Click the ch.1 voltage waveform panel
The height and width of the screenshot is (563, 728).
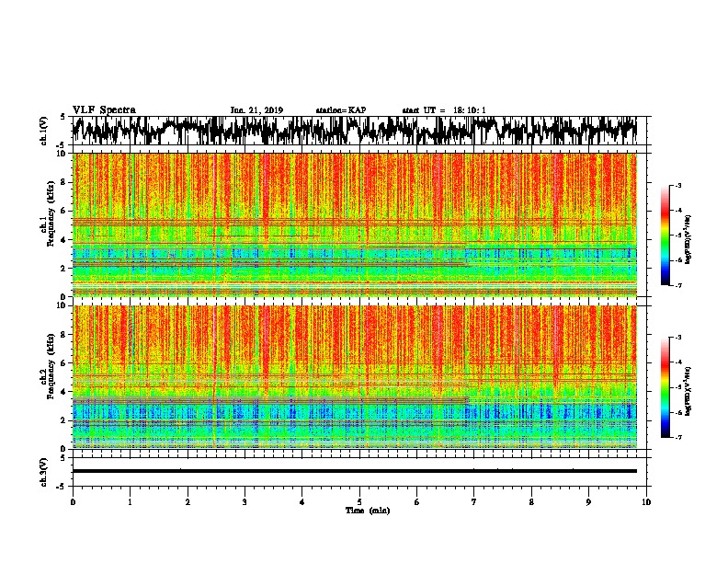point(361,131)
